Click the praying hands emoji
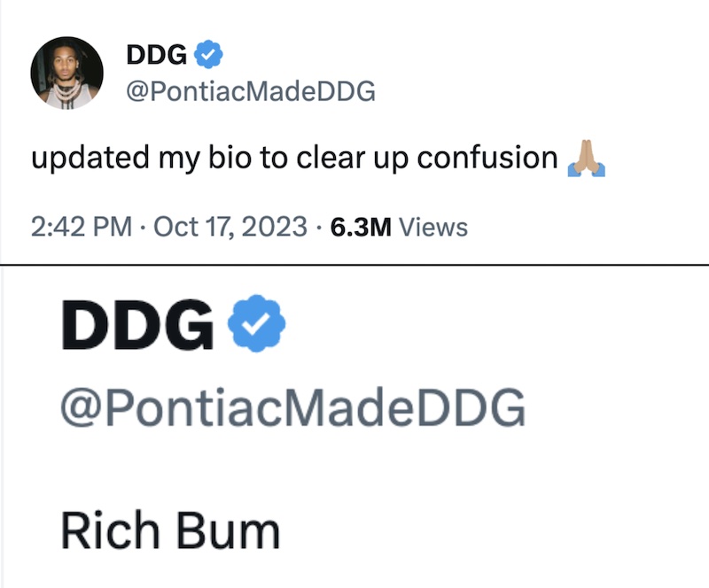The width and height of the screenshot is (709, 588). tap(587, 159)
